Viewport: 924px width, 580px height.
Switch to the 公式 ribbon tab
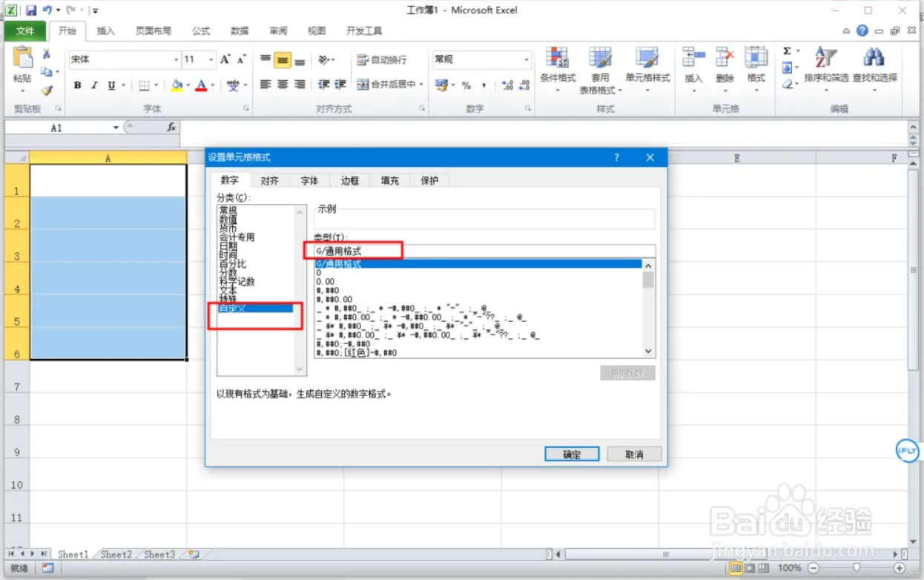tap(201, 31)
